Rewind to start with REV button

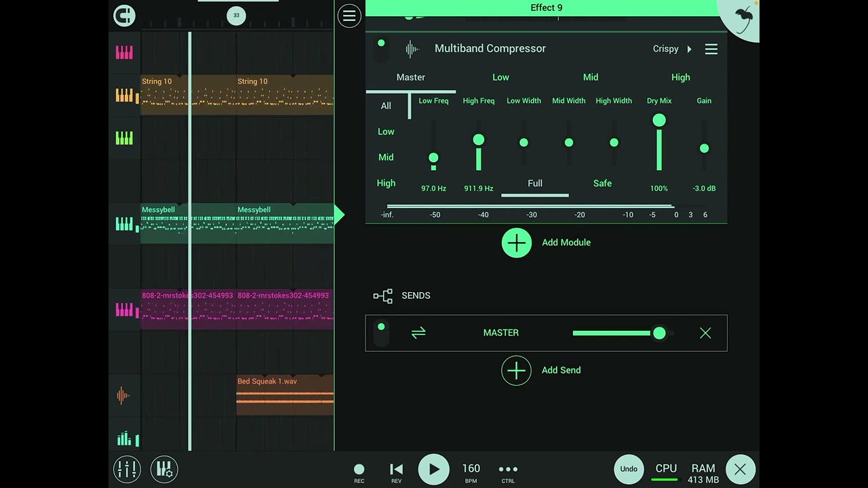397,472
